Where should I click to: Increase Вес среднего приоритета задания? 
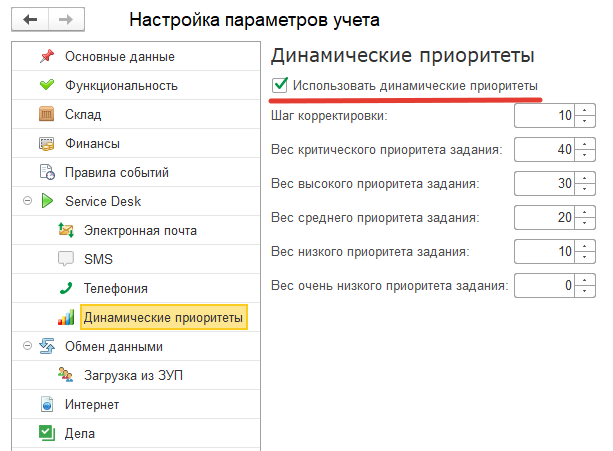coord(585,212)
